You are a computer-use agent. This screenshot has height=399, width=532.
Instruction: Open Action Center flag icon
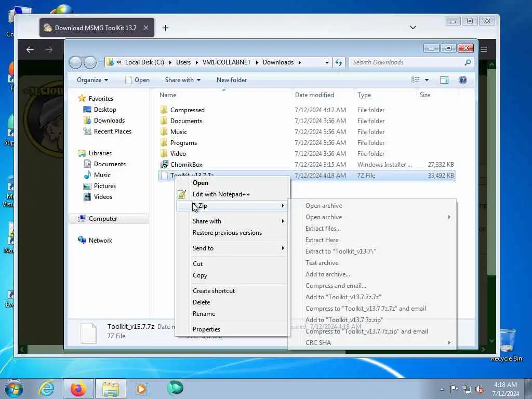pyautogui.click(x=454, y=389)
